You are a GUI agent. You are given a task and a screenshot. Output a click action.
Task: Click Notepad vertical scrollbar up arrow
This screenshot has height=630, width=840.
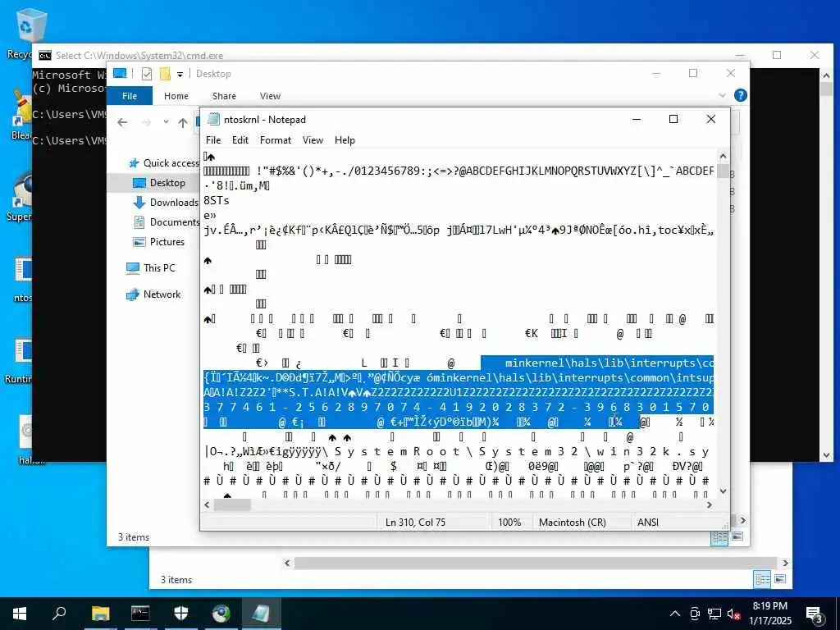pyautogui.click(x=723, y=157)
